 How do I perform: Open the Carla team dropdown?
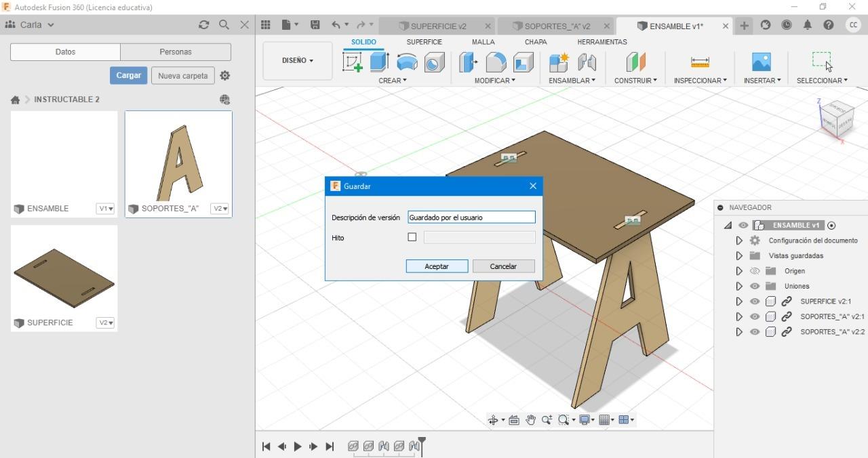tap(30, 25)
